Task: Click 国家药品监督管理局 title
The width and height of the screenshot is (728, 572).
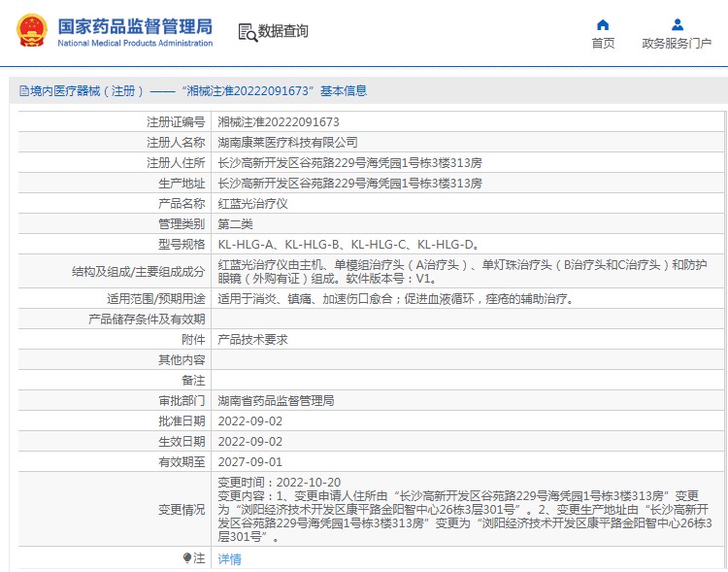Action: coord(135,26)
